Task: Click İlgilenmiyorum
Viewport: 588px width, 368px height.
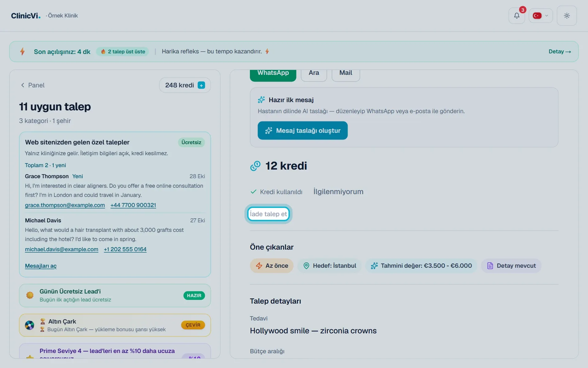Action: coord(338,192)
